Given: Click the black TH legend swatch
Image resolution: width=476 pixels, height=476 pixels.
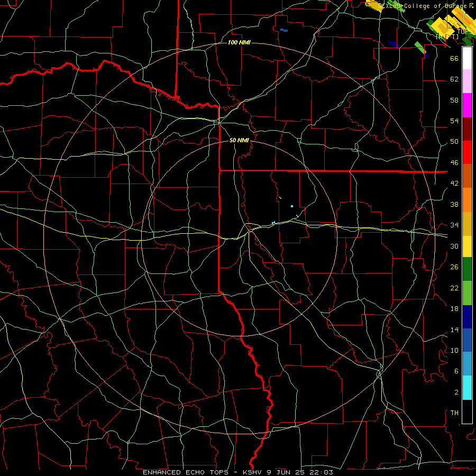Looking at the screenshot, I should pos(467,411).
